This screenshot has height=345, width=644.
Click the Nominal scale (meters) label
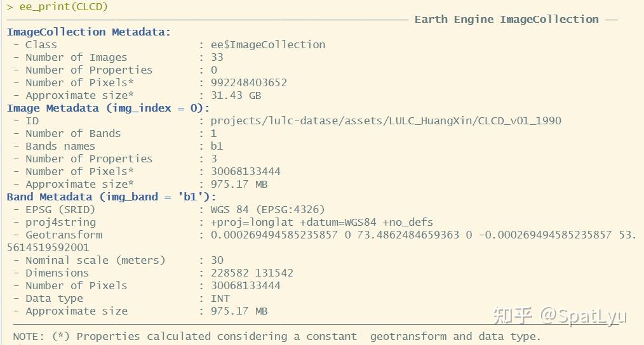click(x=95, y=260)
